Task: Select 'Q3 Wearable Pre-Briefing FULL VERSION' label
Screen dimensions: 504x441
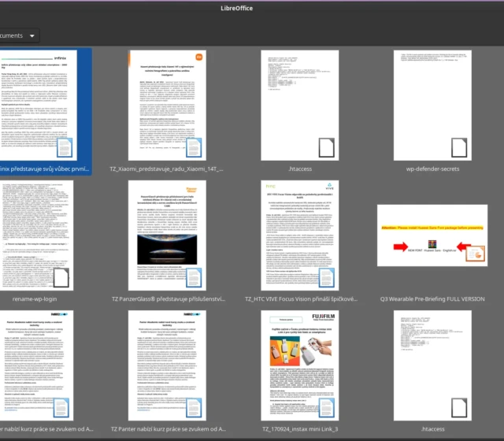Action: (x=432, y=299)
